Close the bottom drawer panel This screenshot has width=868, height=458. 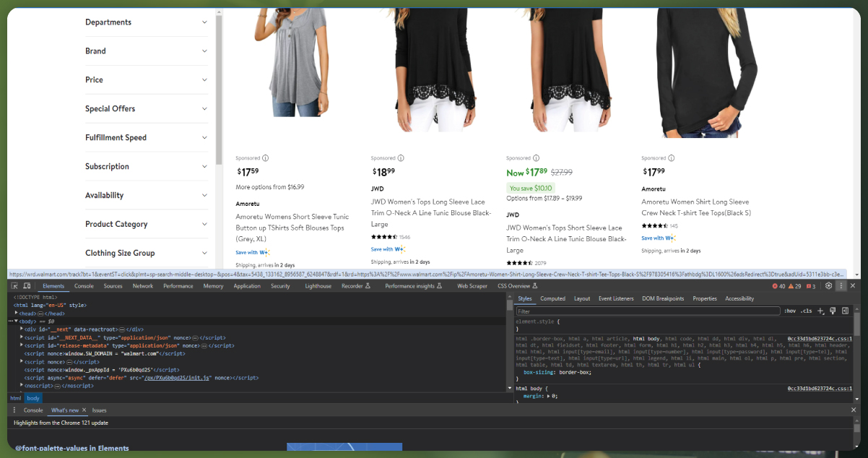(x=853, y=410)
